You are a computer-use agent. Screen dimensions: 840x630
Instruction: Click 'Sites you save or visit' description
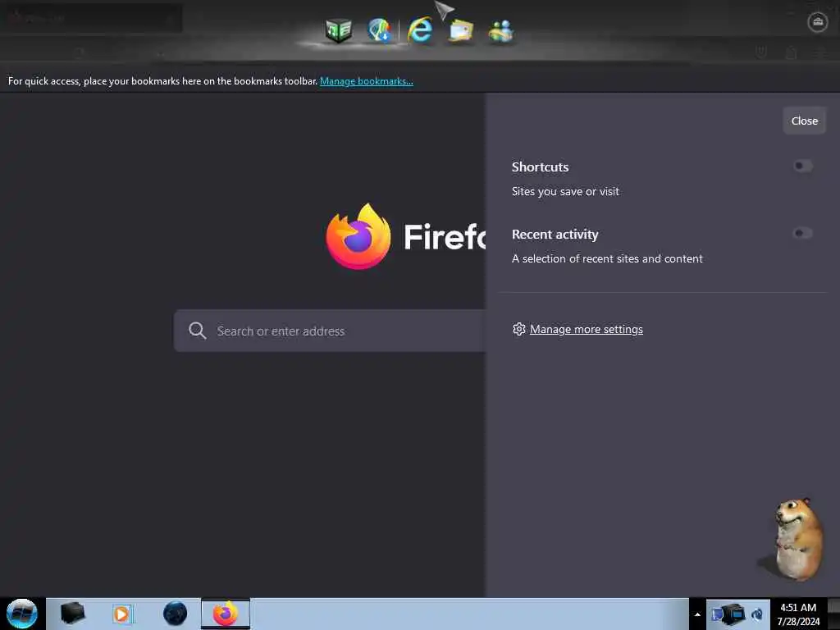[565, 191]
